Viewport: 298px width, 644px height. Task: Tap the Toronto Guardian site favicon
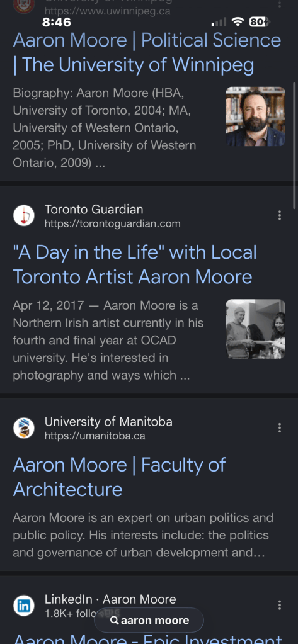tap(24, 216)
